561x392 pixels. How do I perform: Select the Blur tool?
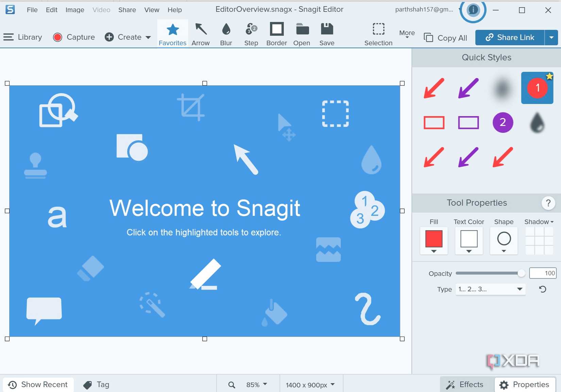(226, 34)
